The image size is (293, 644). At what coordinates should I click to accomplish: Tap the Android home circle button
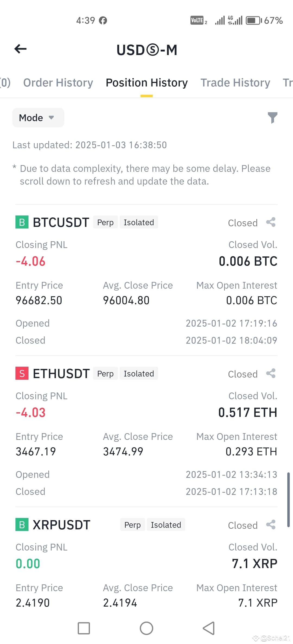click(146, 628)
